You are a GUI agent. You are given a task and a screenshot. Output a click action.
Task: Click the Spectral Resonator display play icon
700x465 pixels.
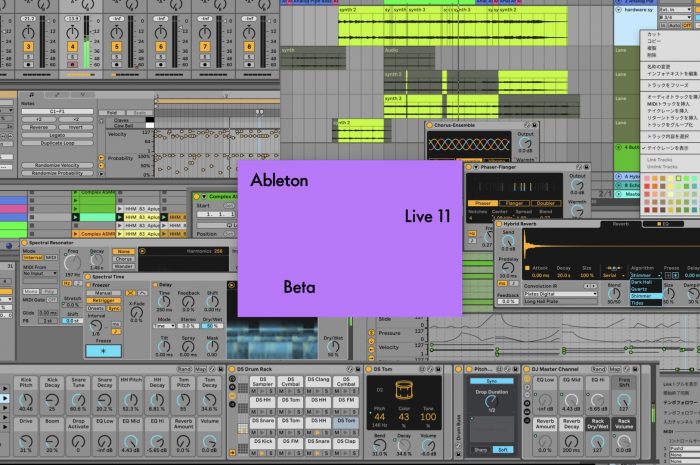click(x=142, y=251)
